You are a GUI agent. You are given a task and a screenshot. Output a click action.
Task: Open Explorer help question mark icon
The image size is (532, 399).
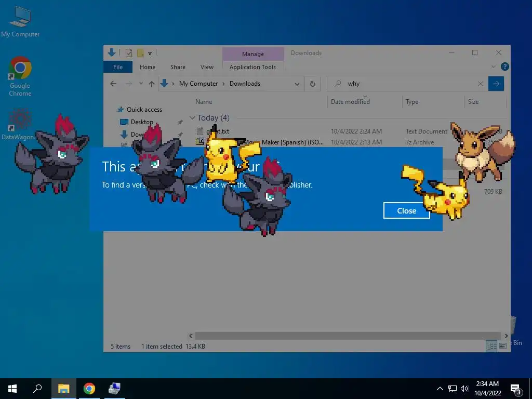[x=504, y=67]
